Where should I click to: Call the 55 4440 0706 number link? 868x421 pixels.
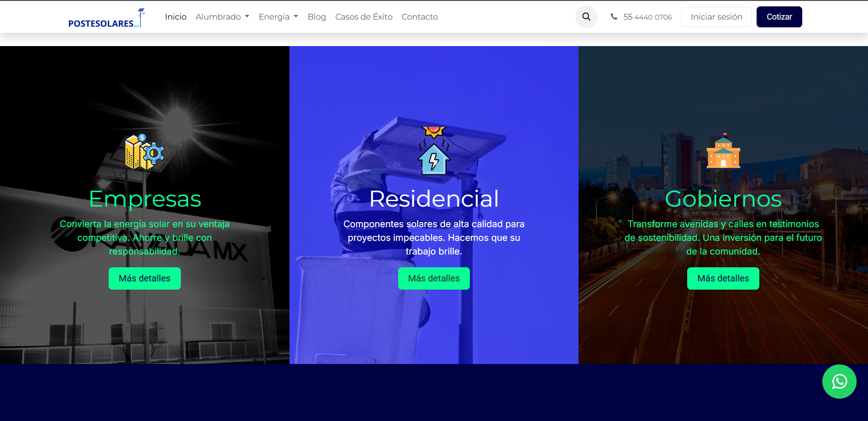647,17
